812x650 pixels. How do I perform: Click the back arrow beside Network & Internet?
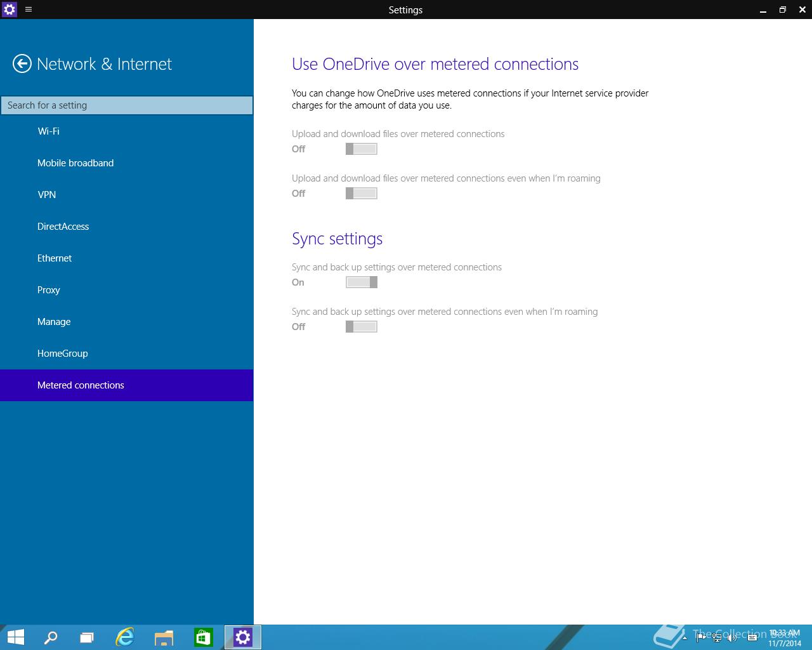tap(22, 63)
